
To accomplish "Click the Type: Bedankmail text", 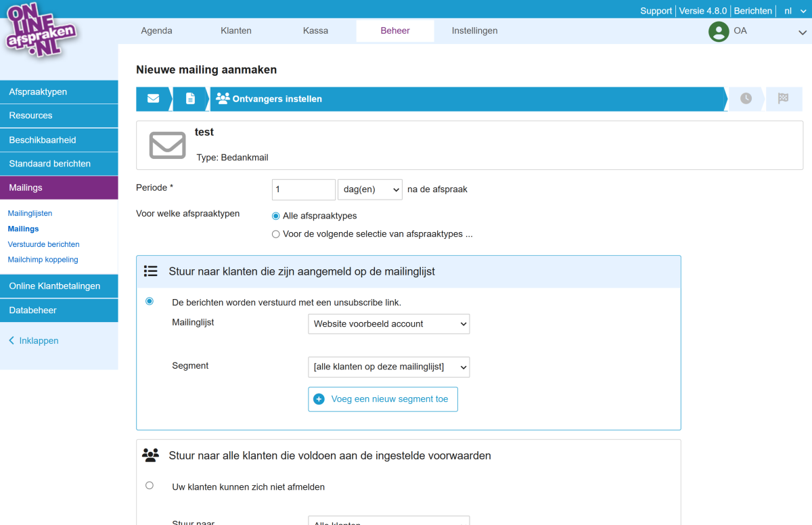I will click(x=232, y=157).
